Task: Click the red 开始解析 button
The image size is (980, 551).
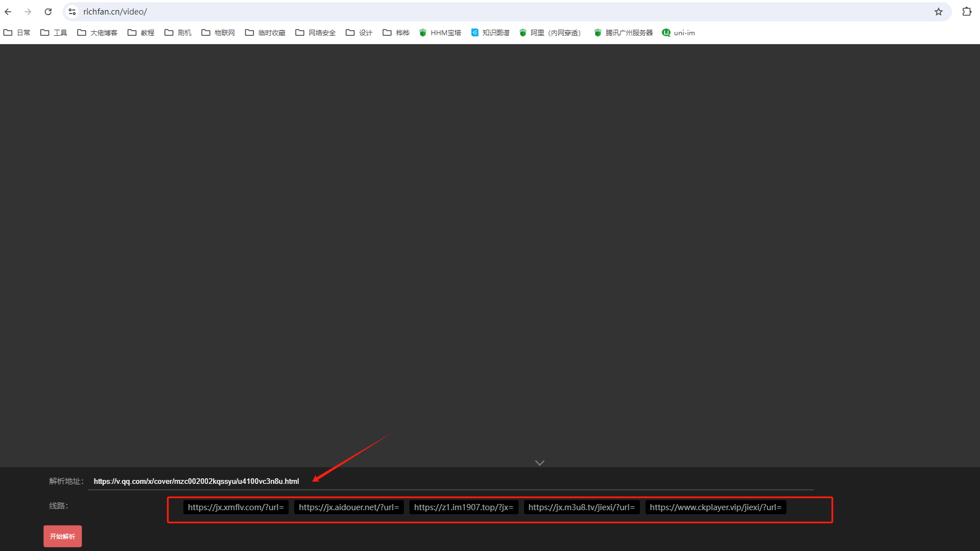Action: coord(63,536)
